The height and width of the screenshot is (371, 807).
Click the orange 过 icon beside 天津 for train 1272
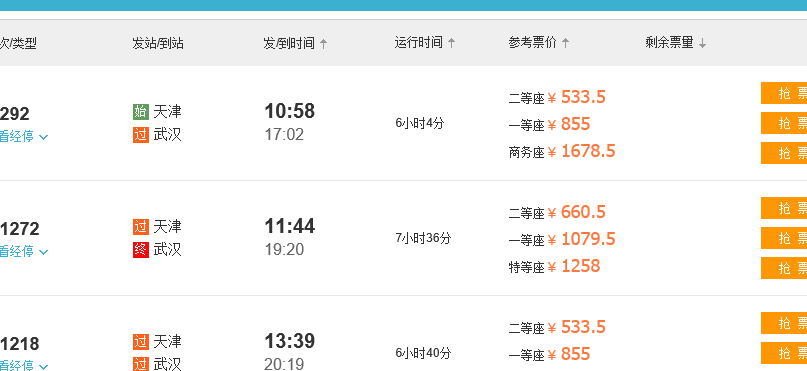[141, 226]
